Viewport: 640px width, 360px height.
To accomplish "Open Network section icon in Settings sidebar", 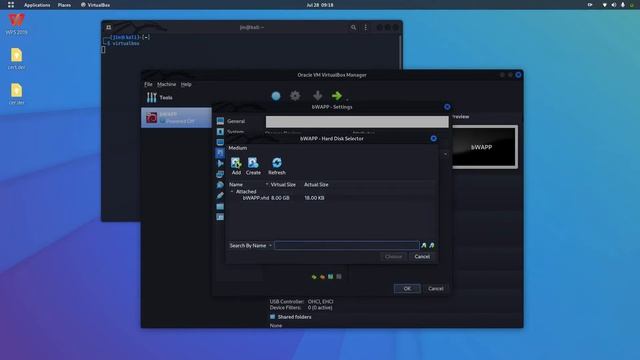I will (220, 174).
